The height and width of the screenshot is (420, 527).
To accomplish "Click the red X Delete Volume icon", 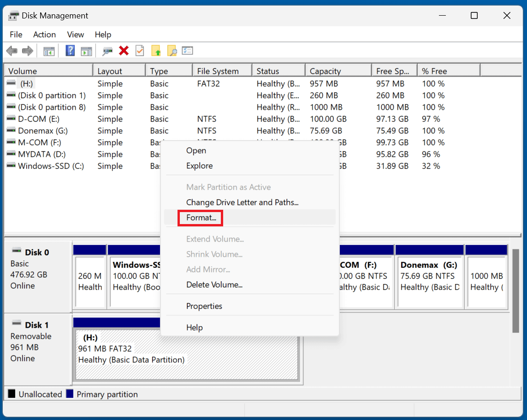I will point(124,51).
